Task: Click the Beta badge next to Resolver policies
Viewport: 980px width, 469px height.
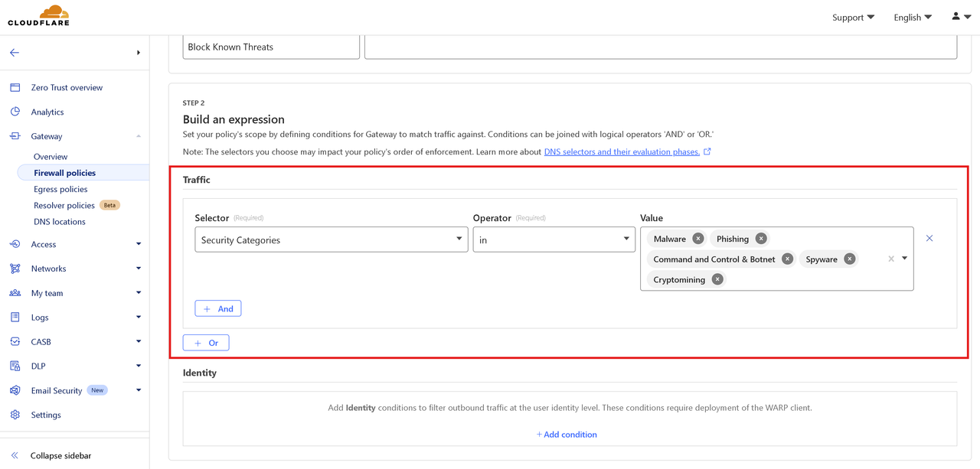Action: (110, 205)
